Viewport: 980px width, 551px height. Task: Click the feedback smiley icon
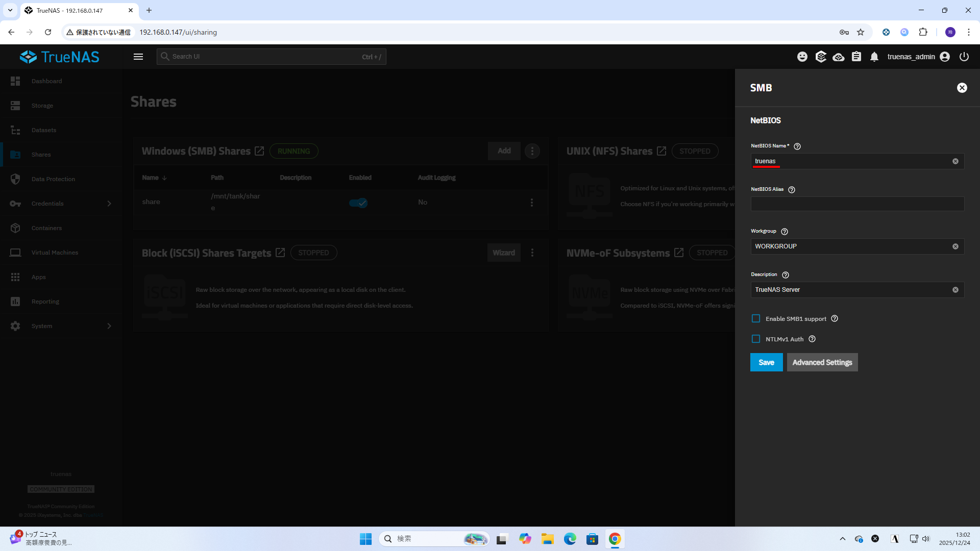tap(802, 57)
